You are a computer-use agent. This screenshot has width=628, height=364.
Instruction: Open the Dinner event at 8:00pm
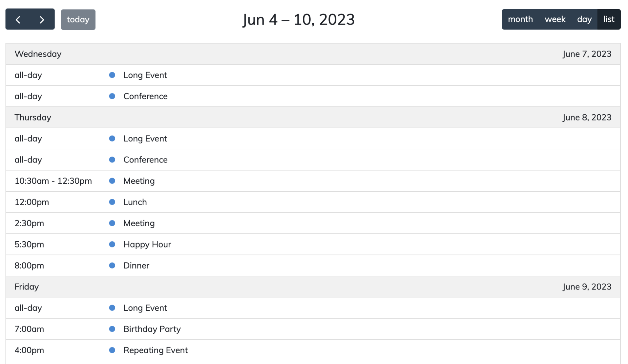[x=136, y=266]
